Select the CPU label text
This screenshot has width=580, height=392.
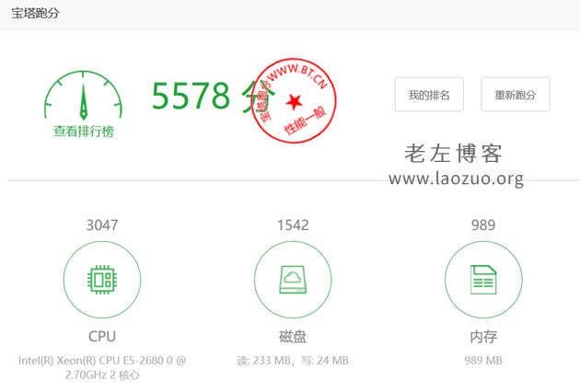(x=101, y=336)
